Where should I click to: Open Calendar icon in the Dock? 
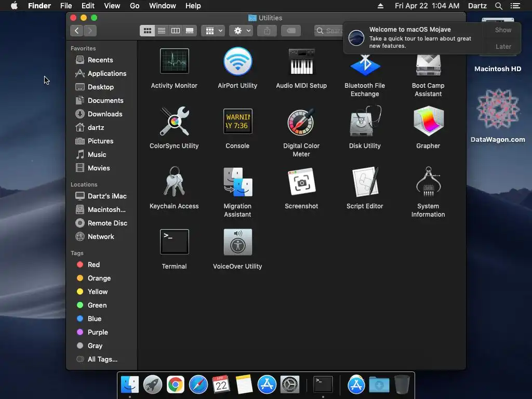[221, 384]
